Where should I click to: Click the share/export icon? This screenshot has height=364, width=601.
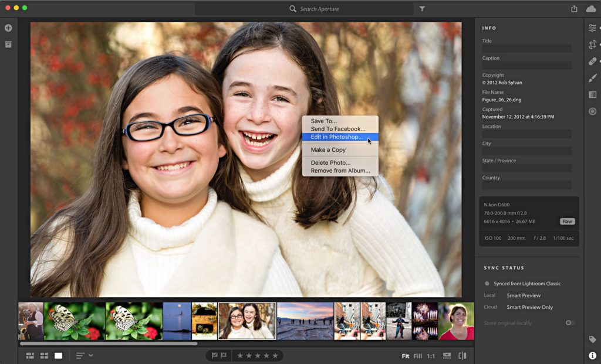click(x=574, y=9)
